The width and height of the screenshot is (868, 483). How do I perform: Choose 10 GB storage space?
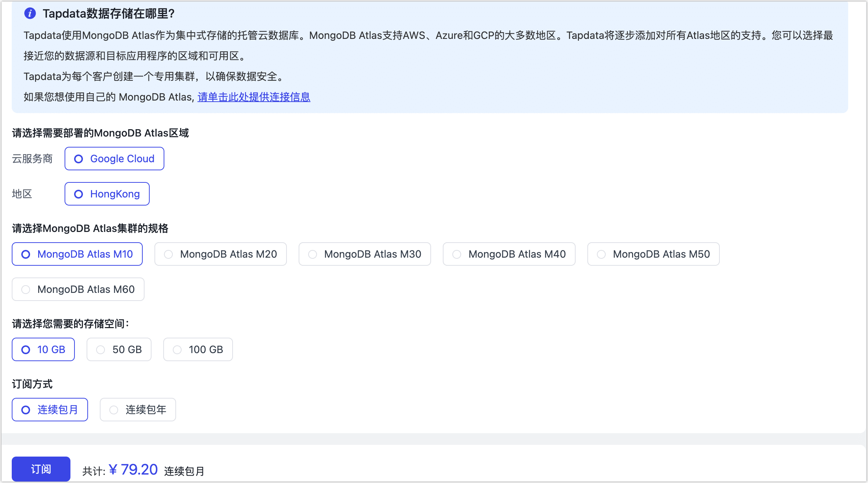pos(43,349)
